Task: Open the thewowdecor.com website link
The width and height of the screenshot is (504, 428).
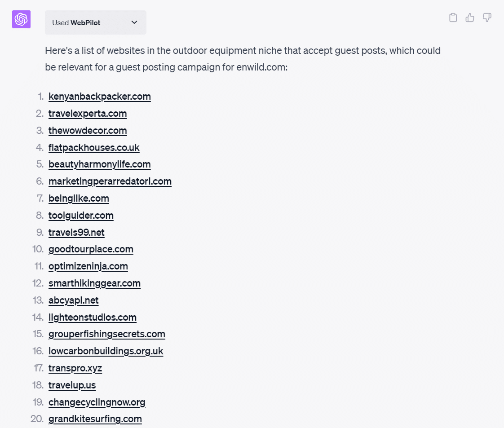Action: pos(87,130)
